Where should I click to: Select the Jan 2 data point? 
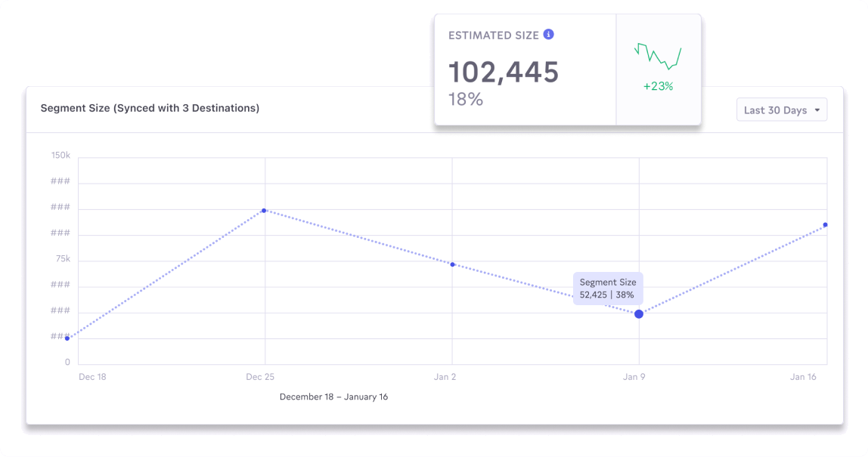pyautogui.click(x=452, y=264)
